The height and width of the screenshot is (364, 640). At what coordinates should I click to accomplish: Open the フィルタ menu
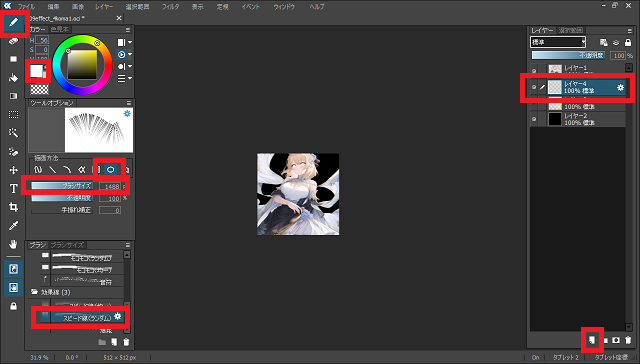[x=170, y=7]
